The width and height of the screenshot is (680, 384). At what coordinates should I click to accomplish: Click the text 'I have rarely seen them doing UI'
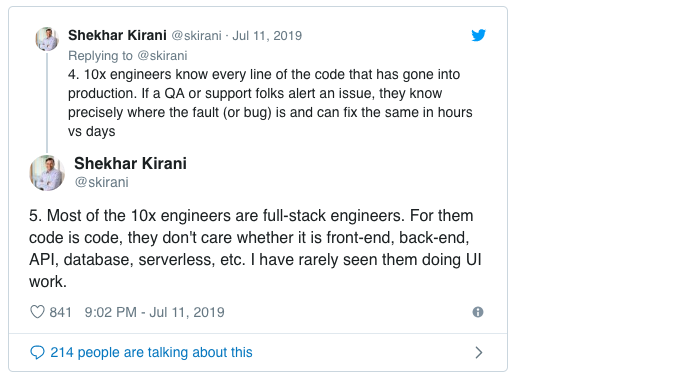[x=366, y=259]
